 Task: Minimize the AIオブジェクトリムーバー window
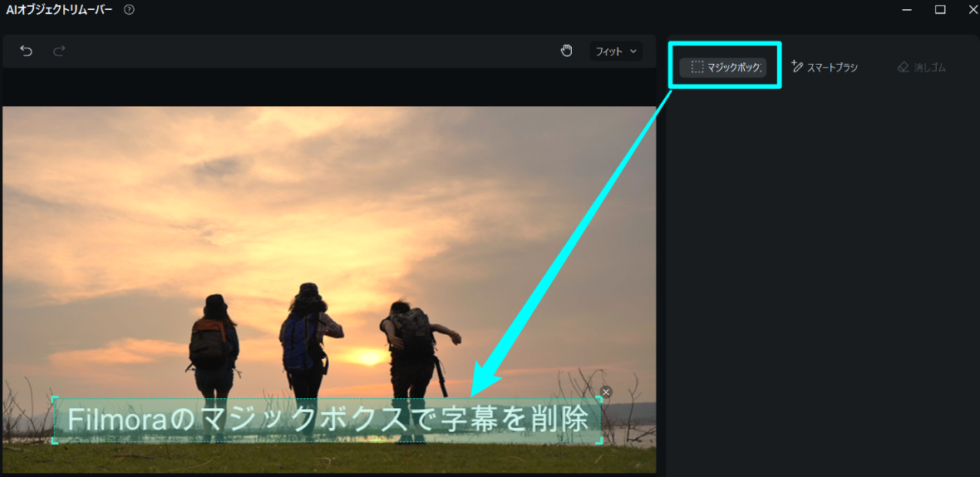click(x=907, y=9)
